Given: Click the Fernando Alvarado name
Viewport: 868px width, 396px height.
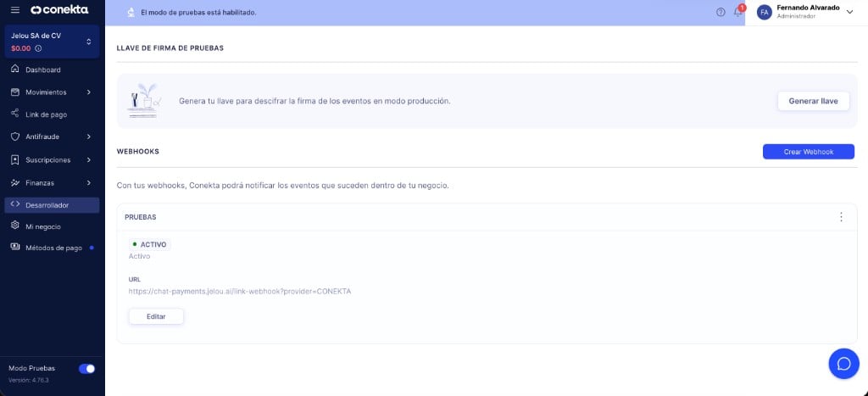Looking at the screenshot, I should tap(808, 8).
